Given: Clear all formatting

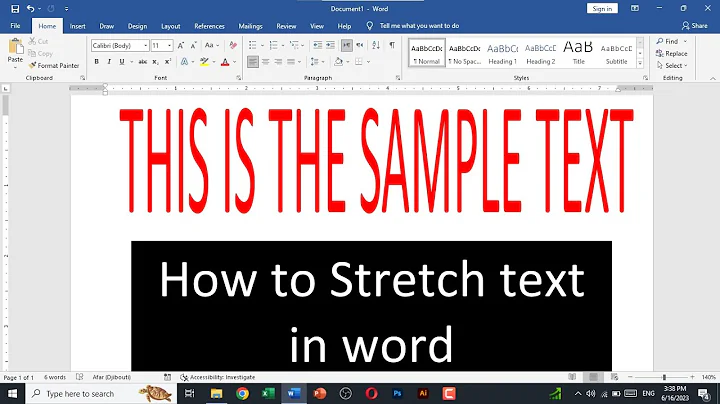Looking at the screenshot, I should 233,45.
